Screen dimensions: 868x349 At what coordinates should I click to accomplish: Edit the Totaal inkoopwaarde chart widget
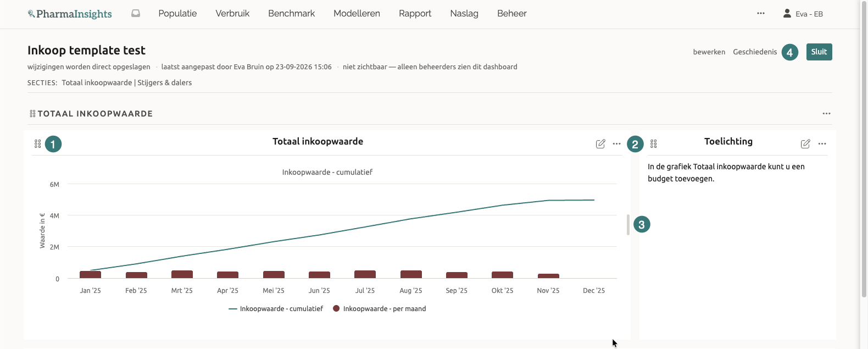point(600,143)
